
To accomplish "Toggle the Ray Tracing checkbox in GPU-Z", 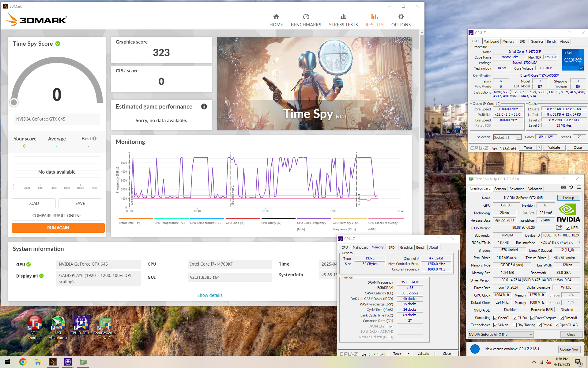I will point(515,325).
